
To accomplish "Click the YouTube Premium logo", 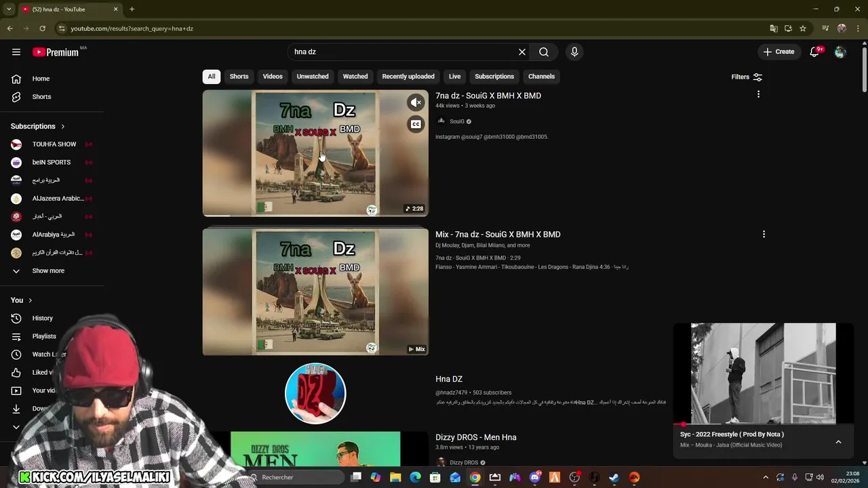I will pyautogui.click(x=56, y=52).
